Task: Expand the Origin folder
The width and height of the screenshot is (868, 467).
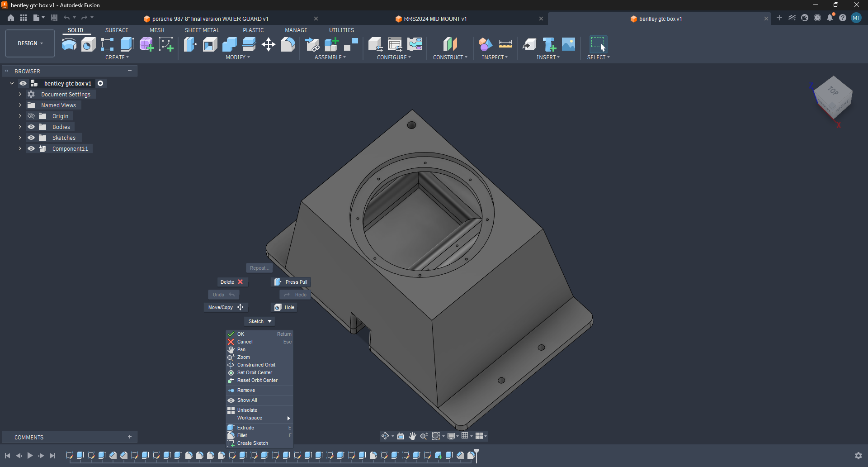Action: pyautogui.click(x=20, y=116)
